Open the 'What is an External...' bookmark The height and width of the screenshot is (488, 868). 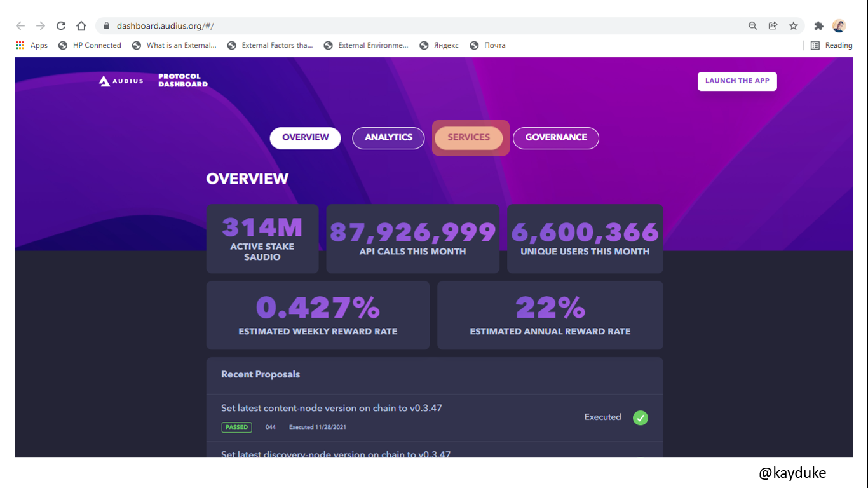tap(174, 45)
